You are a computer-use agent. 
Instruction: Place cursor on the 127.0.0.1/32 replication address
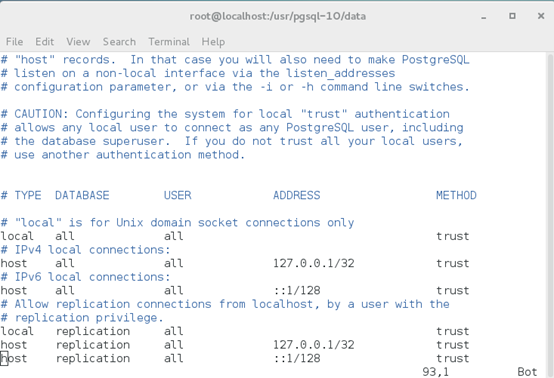click(313, 344)
